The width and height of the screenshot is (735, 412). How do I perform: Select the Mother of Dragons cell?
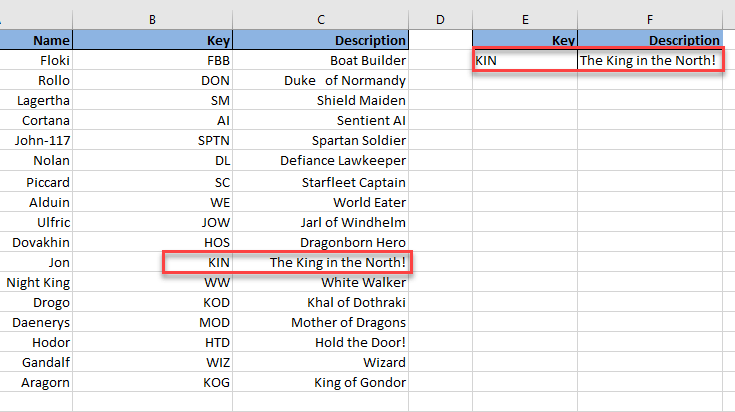(321, 322)
